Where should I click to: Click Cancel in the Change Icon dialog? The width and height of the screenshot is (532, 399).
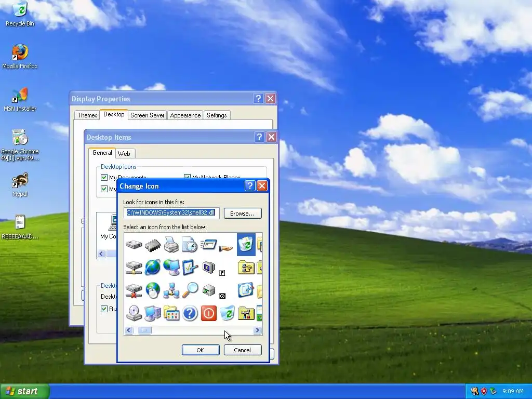click(243, 350)
